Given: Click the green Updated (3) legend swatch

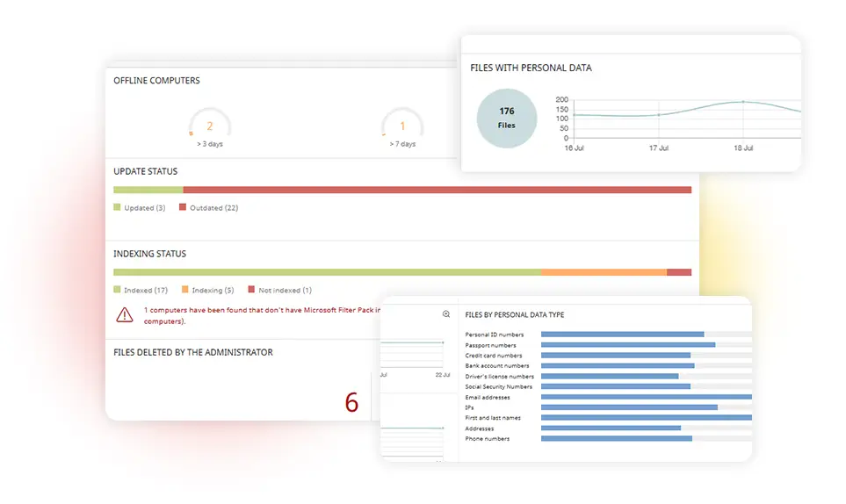Looking at the screenshot, I should pos(117,207).
